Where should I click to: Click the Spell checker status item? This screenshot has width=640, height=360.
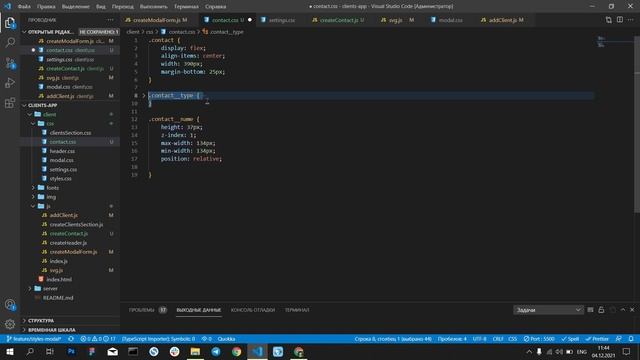point(570,339)
